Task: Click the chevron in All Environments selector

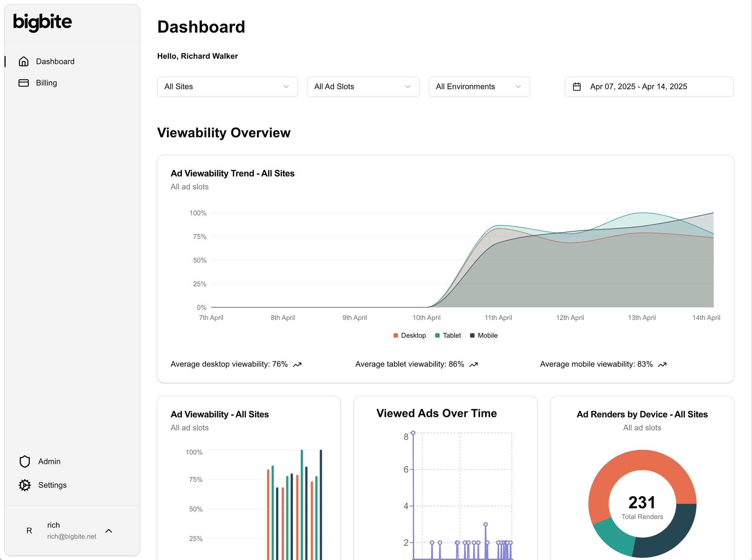Action: point(518,87)
